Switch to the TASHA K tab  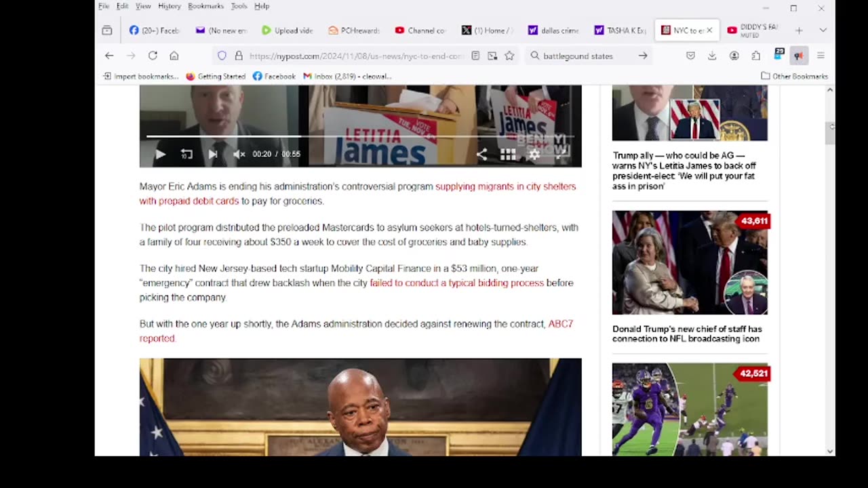620,30
